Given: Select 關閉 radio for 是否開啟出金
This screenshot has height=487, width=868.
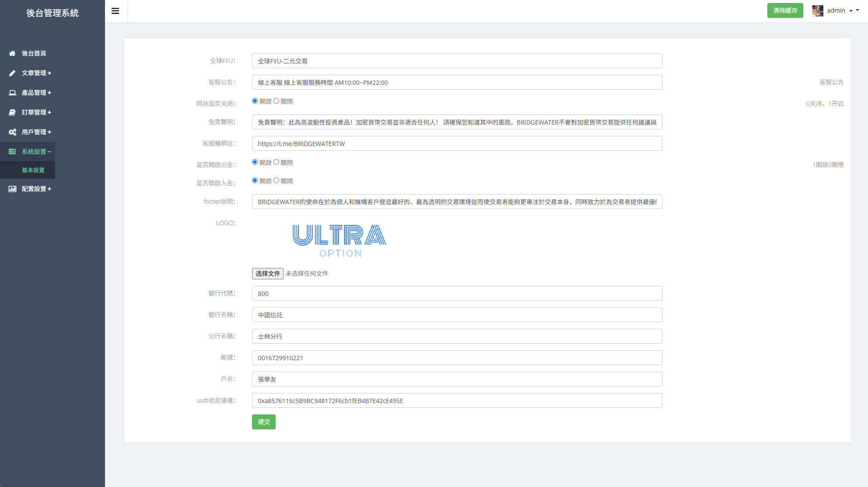Looking at the screenshot, I should (276, 162).
